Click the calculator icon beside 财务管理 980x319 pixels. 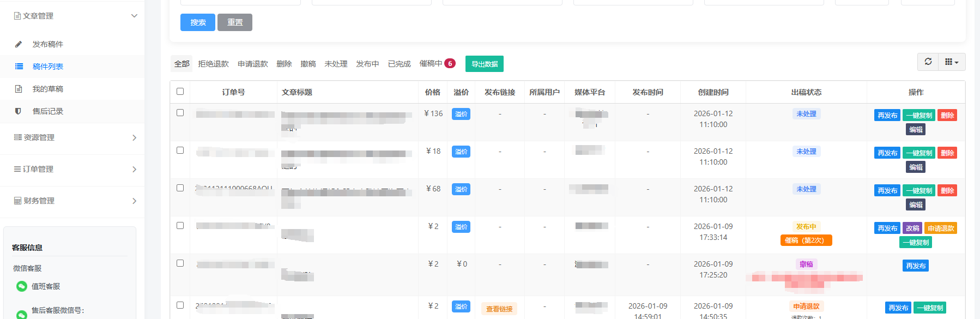[x=17, y=201]
